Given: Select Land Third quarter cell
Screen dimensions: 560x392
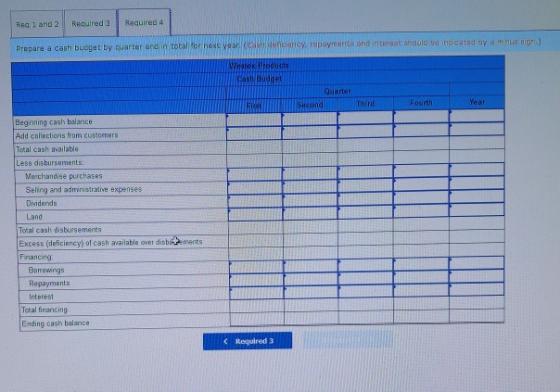Looking at the screenshot, I should (366, 212).
